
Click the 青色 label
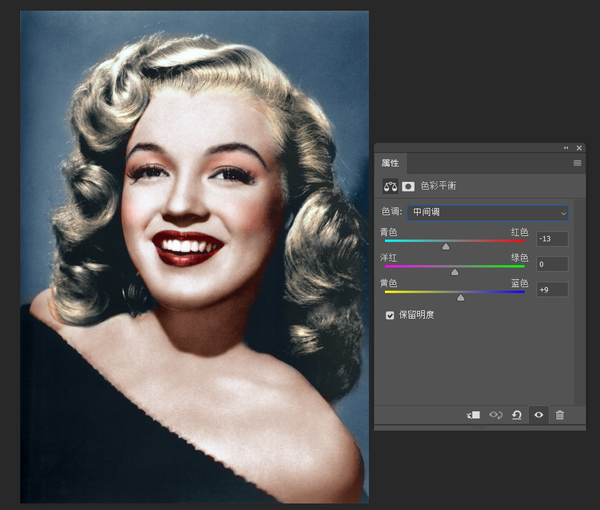pos(388,232)
